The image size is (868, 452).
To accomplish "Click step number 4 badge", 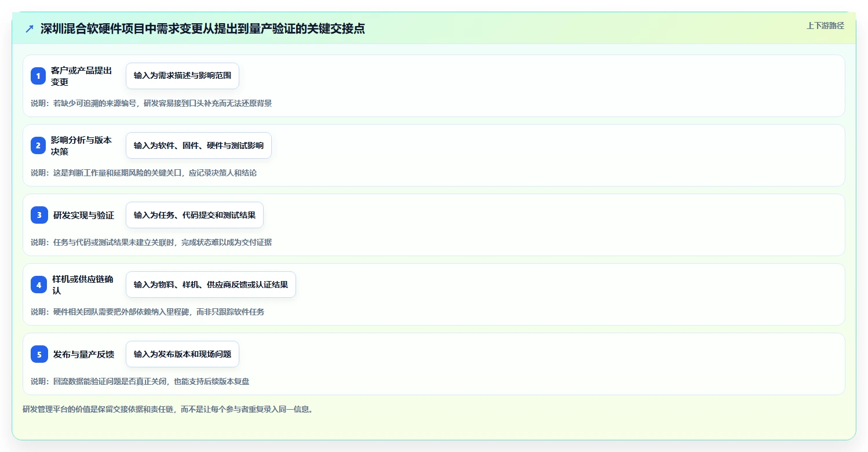I will click(x=39, y=285).
